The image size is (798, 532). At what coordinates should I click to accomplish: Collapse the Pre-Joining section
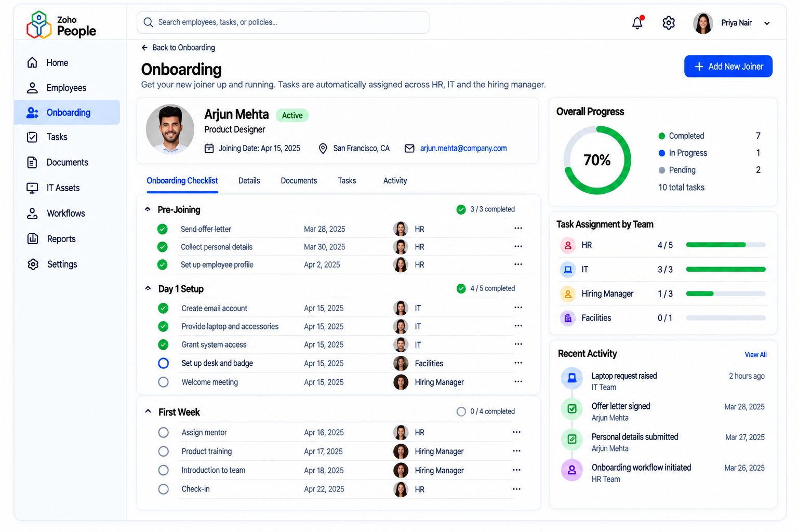148,209
